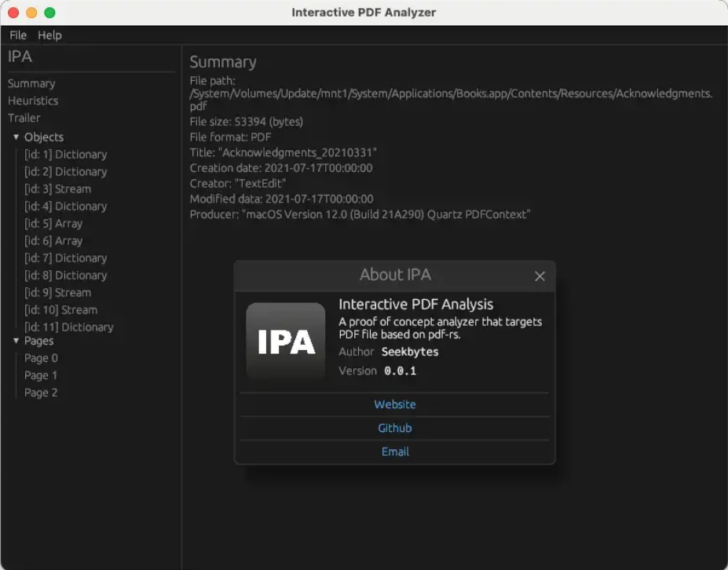Screen dimensions: 728x570
Task: Select the [id: 5] Array object
Action: click(53, 223)
